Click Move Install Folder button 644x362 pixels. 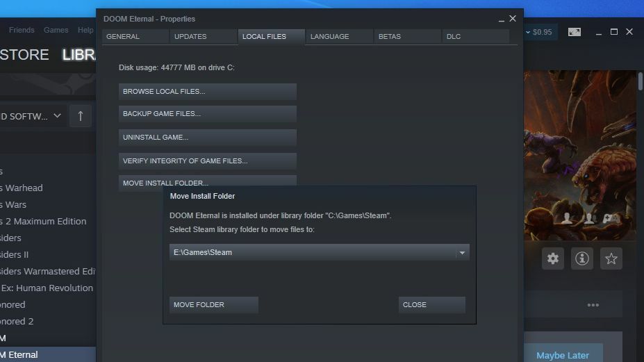[208, 181]
